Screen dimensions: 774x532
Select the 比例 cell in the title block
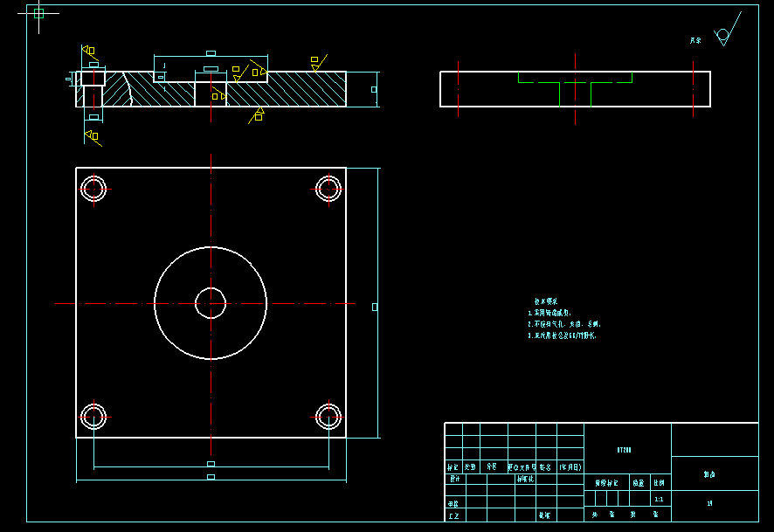point(660,483)
